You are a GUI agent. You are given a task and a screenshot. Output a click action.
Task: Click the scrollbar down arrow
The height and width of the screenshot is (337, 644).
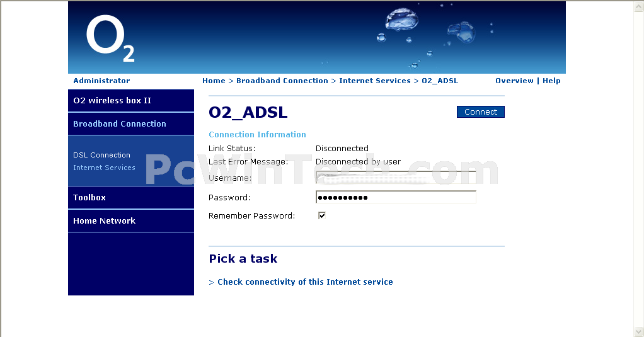[x=639, y=331]
